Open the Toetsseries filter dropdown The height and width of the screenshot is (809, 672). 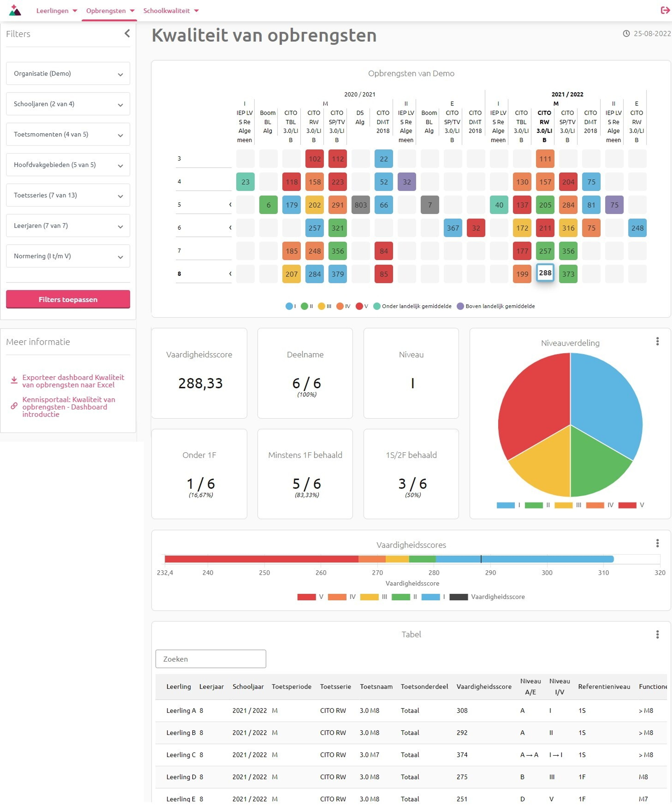point(68,195)
